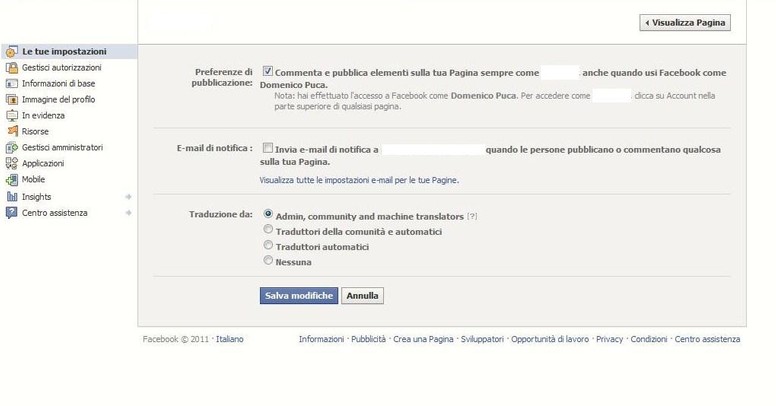The width and height of the screenshot is (776, 406).
Task: Click the 'In evidenza' star icon
Action: 11,115
